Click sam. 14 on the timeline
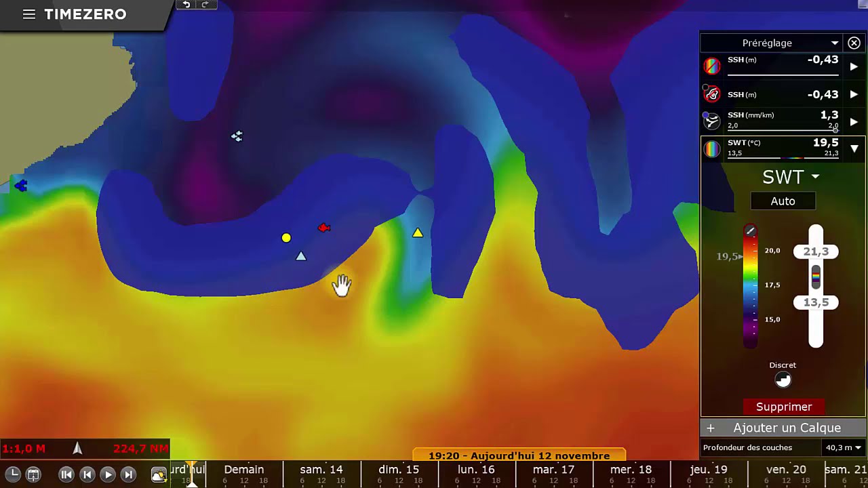868x488 pixels. 321,469
